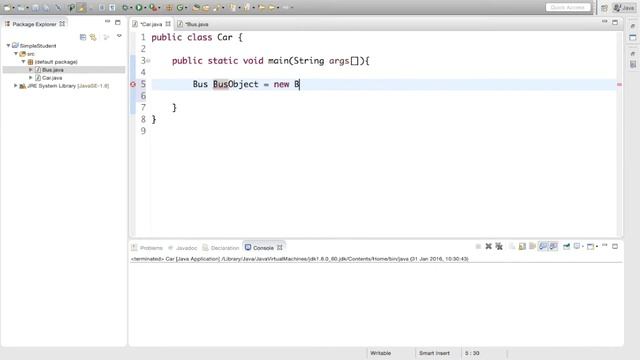Click Remove All Terminated Launches double-X icon
This screenshot has width=640, height=360.
coord(499,246)
